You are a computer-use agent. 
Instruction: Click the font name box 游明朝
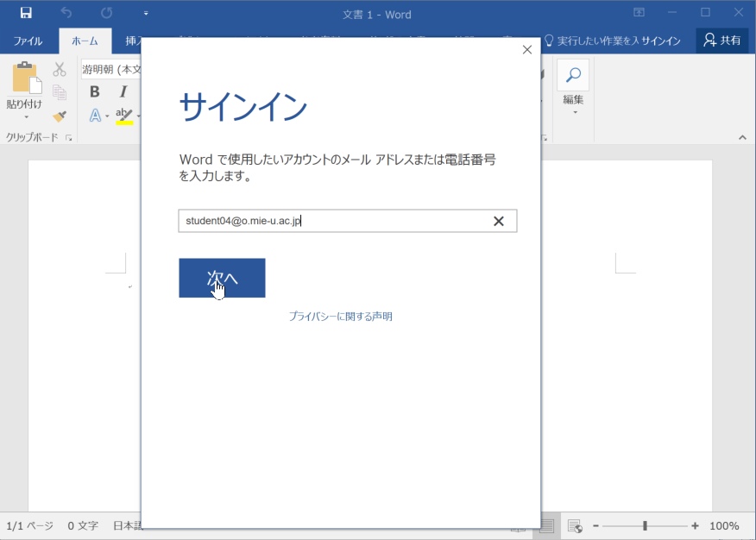click(110, 69)
